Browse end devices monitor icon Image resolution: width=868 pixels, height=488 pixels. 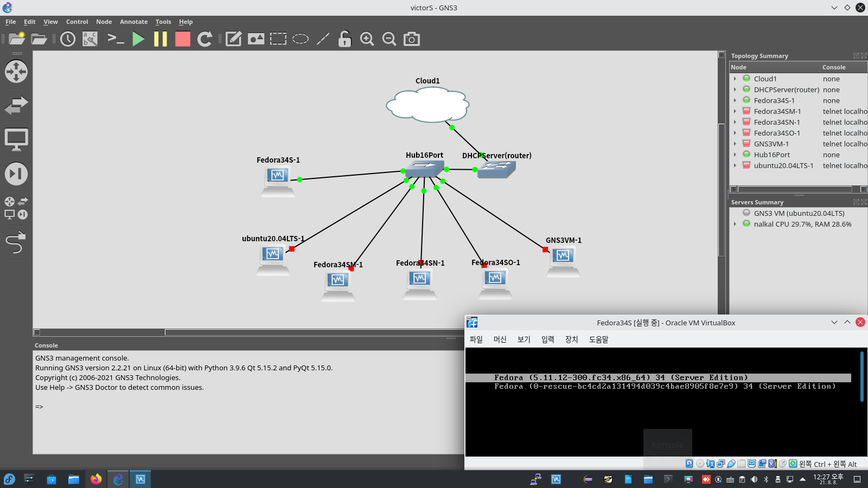(16, 140)
